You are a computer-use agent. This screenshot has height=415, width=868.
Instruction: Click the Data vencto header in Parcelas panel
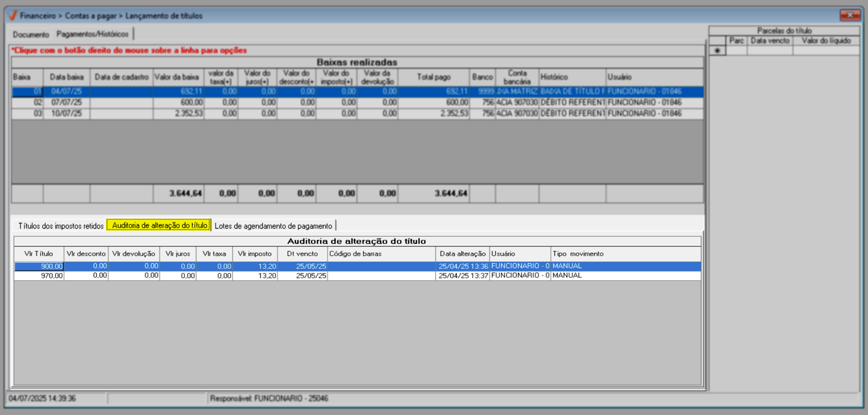(x=770, y=41)
